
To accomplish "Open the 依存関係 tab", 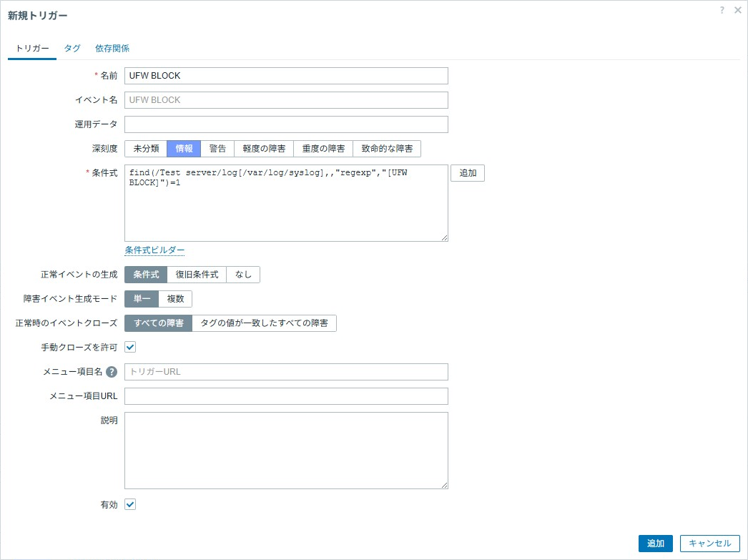I will pos(112,49).
